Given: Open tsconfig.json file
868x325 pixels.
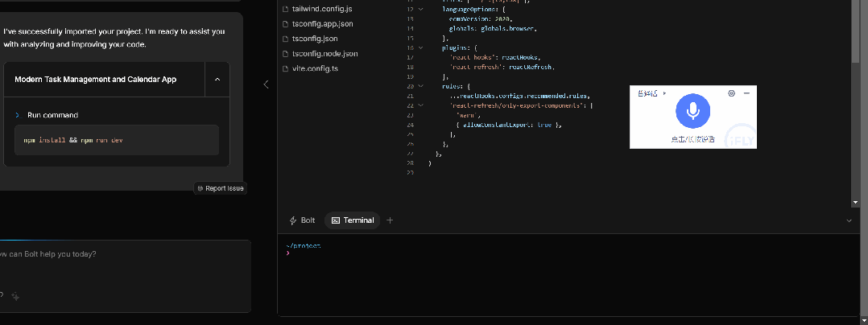Looking at the screenshot, I should 315,39.
